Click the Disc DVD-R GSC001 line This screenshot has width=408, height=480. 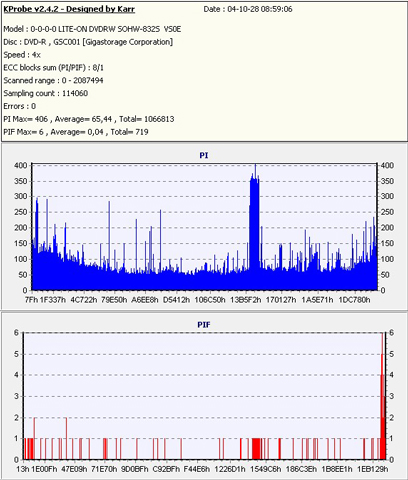(88, 42)
